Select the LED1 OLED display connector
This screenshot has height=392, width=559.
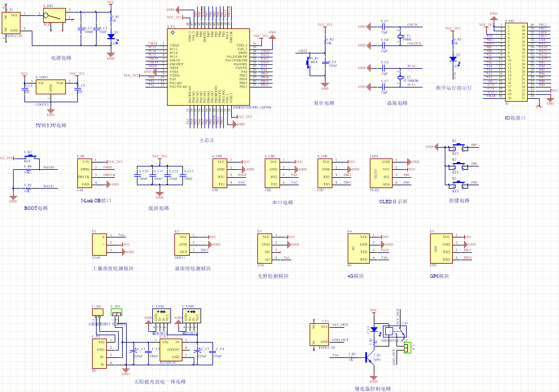pyautogui.click(x=381, y=173)
